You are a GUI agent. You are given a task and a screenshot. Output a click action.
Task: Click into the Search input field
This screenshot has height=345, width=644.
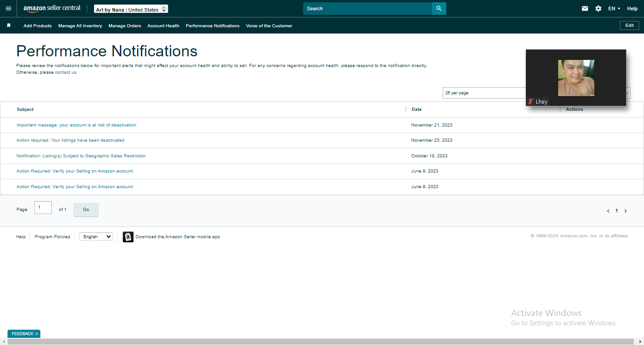click(368, 8)
